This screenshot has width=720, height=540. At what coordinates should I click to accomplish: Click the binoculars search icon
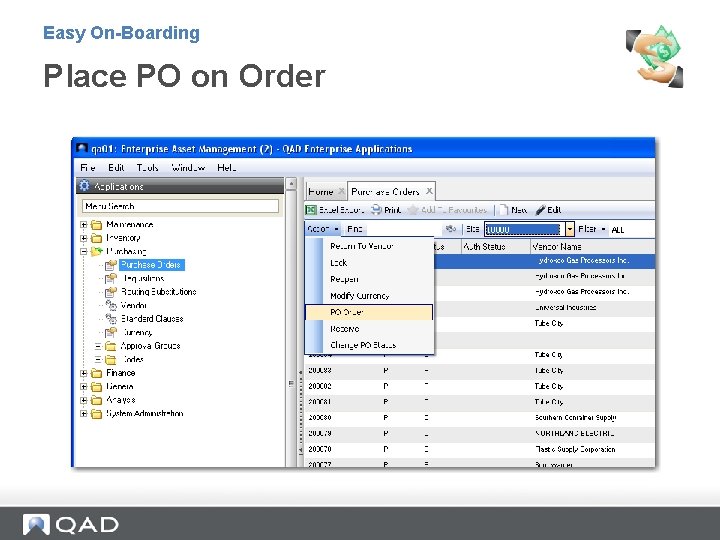tap(451, 229)
